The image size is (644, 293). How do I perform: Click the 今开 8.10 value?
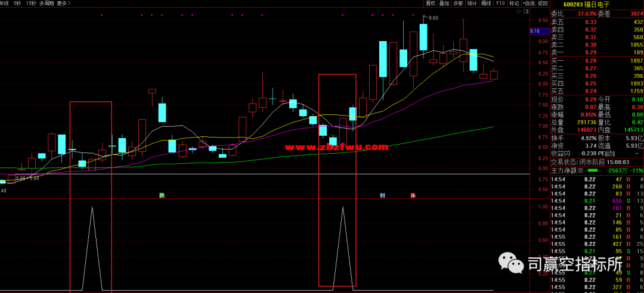(x=637, y=99)
